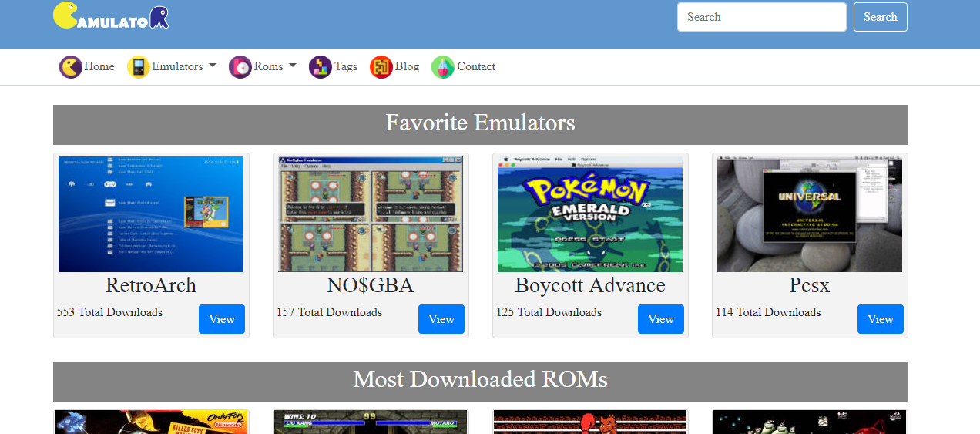Go to the Tags page

(x=346, y=66)
